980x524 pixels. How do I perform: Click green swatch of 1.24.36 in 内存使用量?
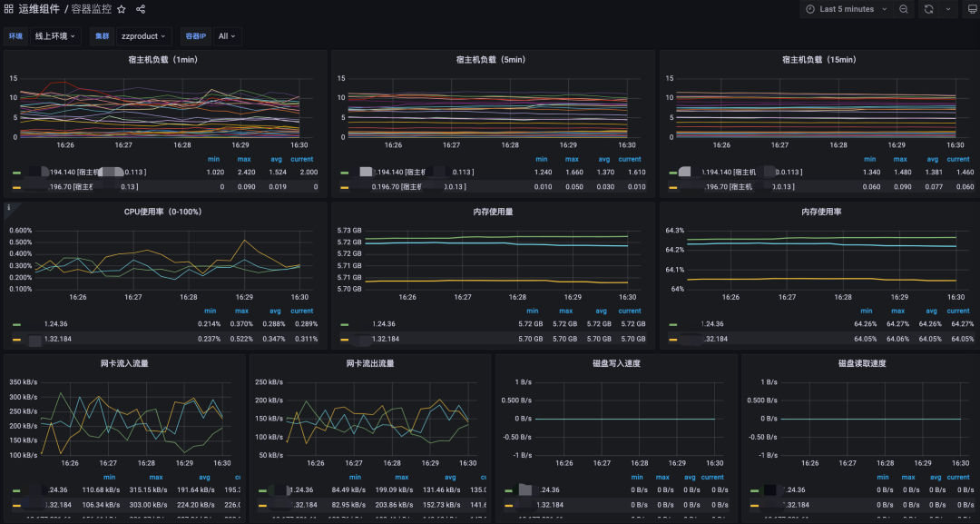pyautogui.click(x=345, y=324)
